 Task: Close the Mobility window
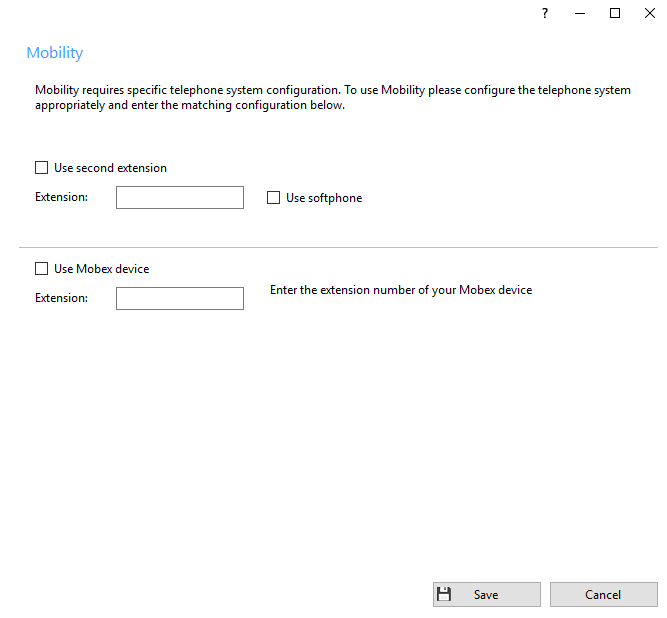pos(650,14)
